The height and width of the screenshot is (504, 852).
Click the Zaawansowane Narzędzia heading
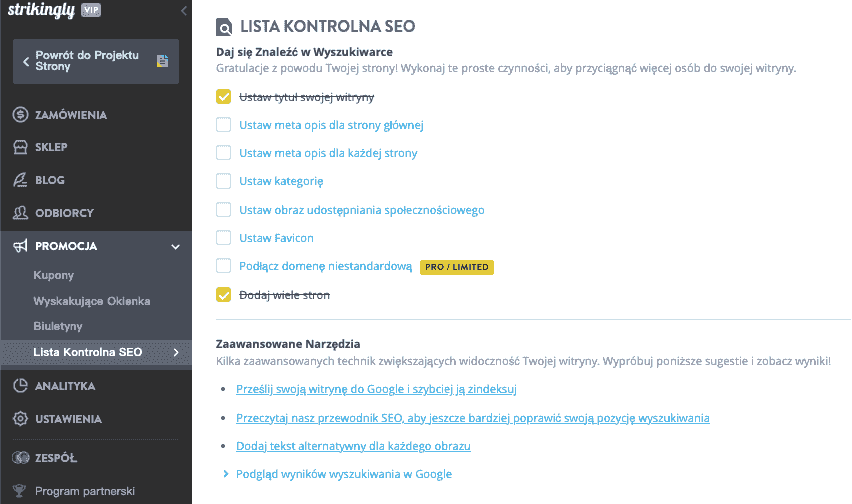[288, 344]
